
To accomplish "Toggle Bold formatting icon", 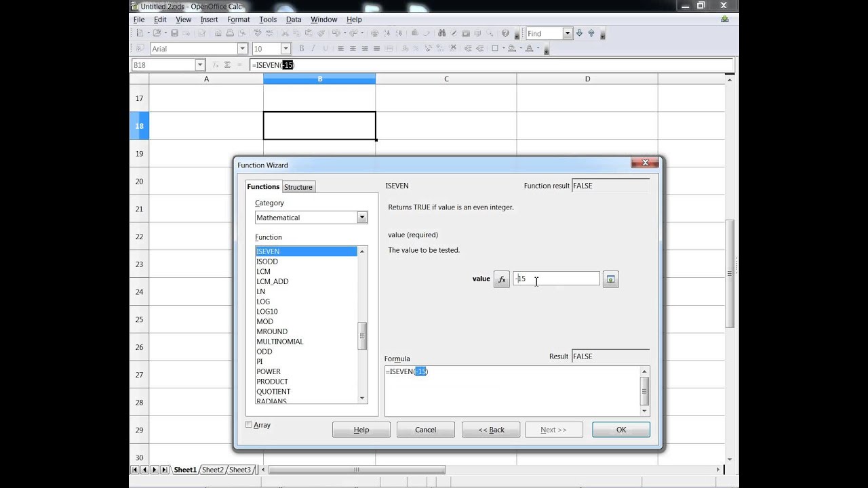I will pyautogui.click(x=302, y=48).
